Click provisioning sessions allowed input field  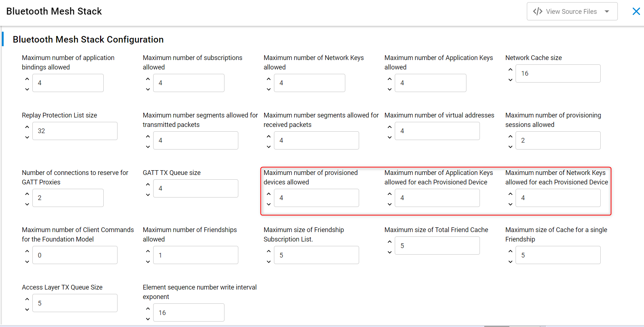pyautogui.click(x=558, y=140)
